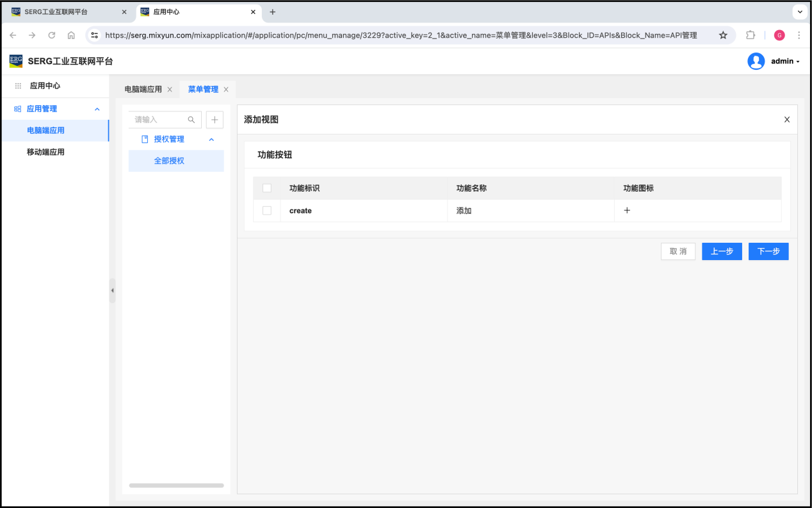Screen dimensions: 812x508
Task: Select the 全部授权 tree item
Action: [169, 161]
